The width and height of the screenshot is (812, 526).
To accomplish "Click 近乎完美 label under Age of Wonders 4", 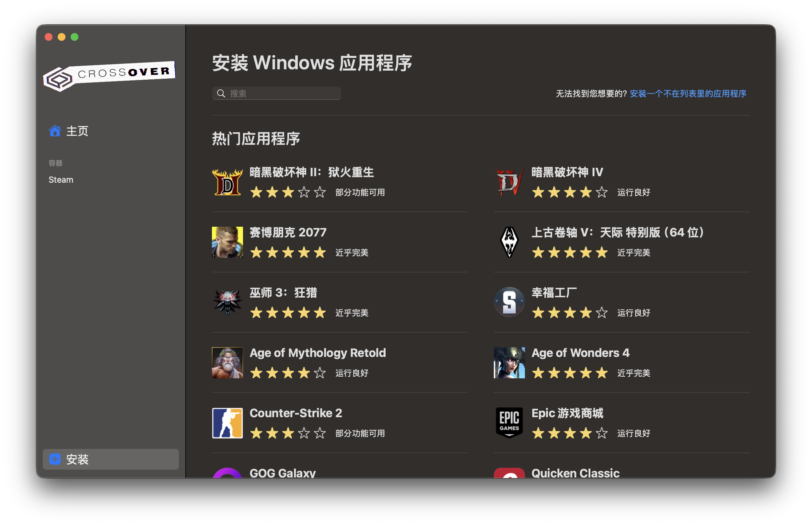I will (633, 373).
